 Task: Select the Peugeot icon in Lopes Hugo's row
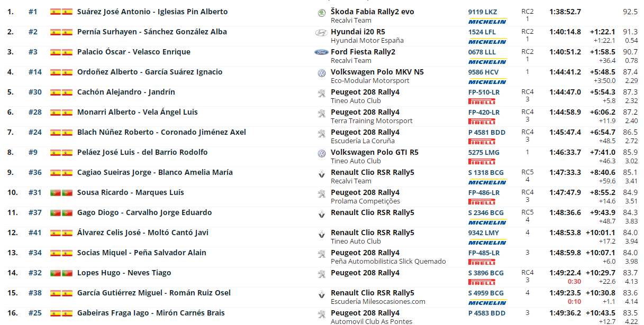tap(321, 274)
